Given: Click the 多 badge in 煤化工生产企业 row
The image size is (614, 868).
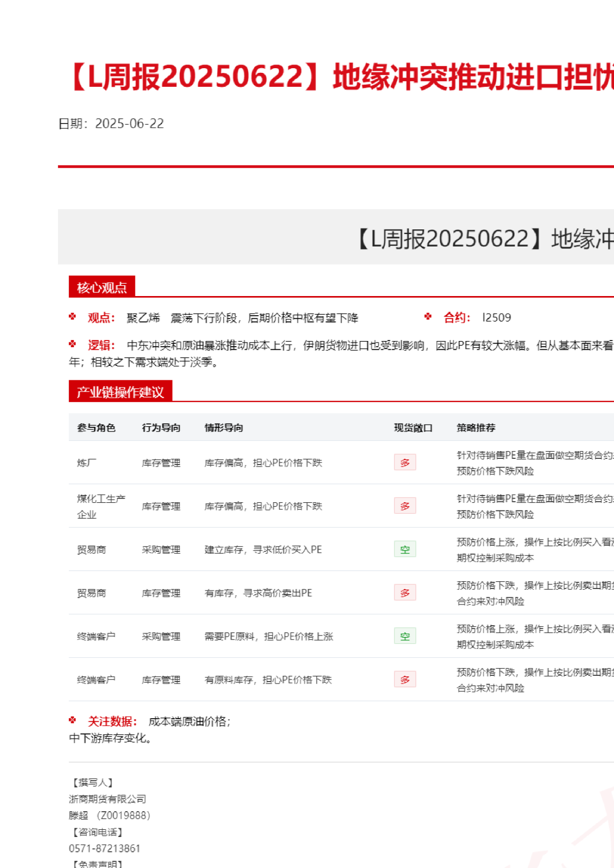Looking at the screenshot, I should [405, 506].
